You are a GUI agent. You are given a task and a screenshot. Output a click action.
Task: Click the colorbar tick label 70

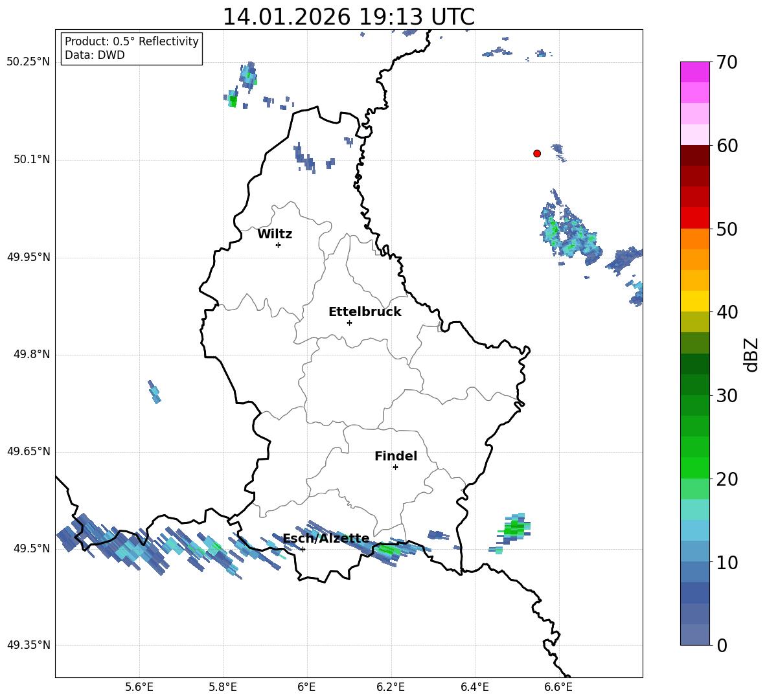coord(727,63)
